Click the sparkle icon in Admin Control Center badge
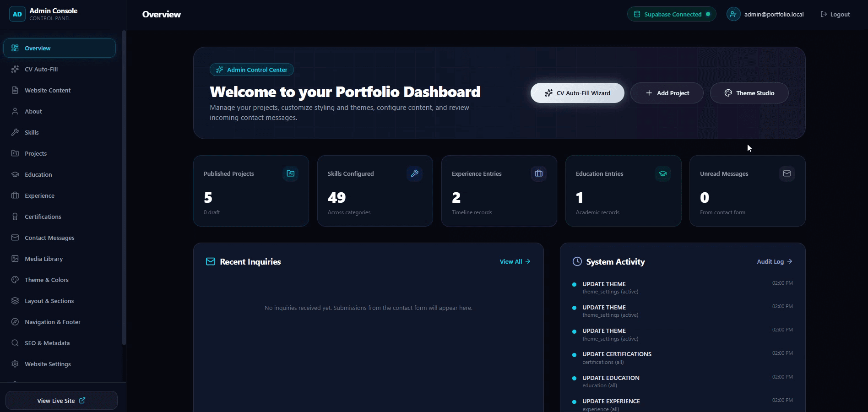This screenshot has width=868, height=412. tap(220, 70)
